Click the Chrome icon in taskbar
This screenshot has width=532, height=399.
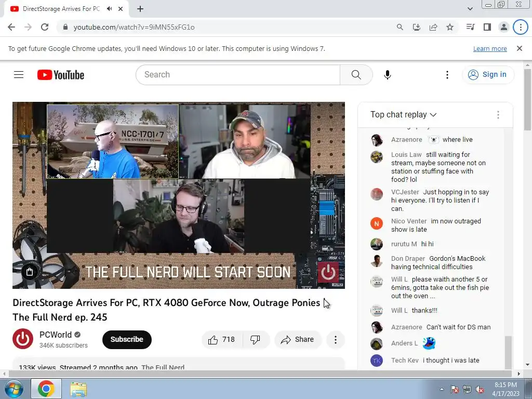(46, 389)
